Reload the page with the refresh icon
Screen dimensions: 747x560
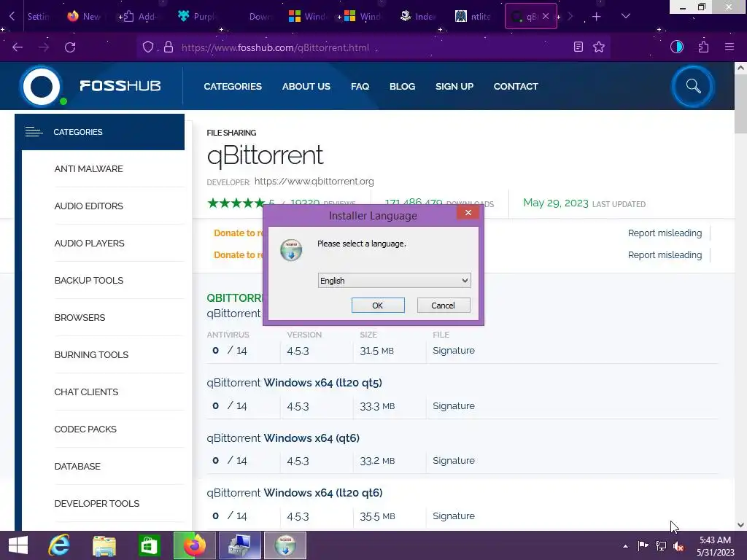tap(70, 47)
